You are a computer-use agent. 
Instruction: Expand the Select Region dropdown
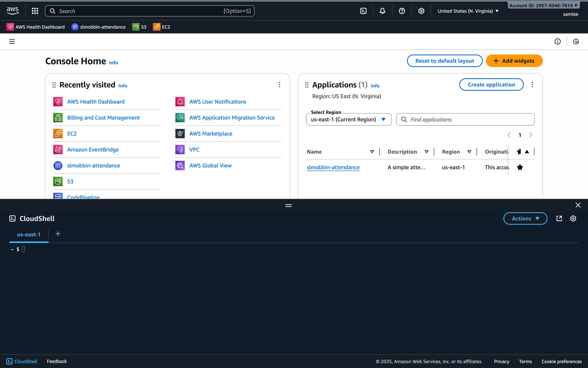(x=349, y=120)
